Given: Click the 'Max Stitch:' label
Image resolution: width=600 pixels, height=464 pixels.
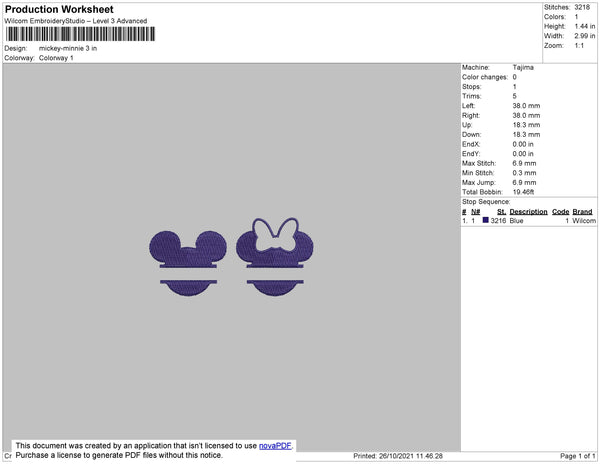Looking at the screenshot, I should pyautogui.click(x=479, y=163).
